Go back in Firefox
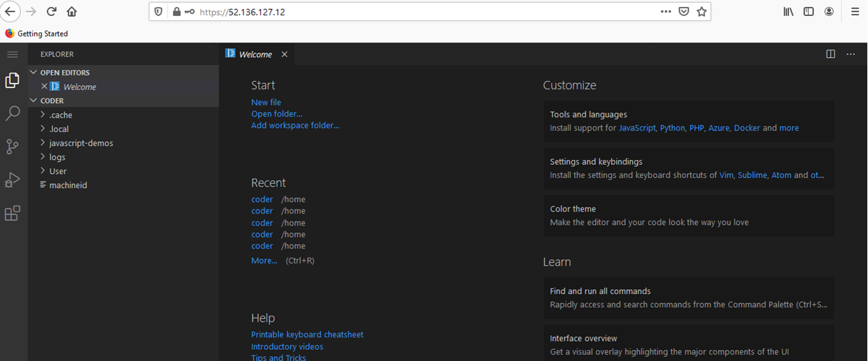 (10, 11)
